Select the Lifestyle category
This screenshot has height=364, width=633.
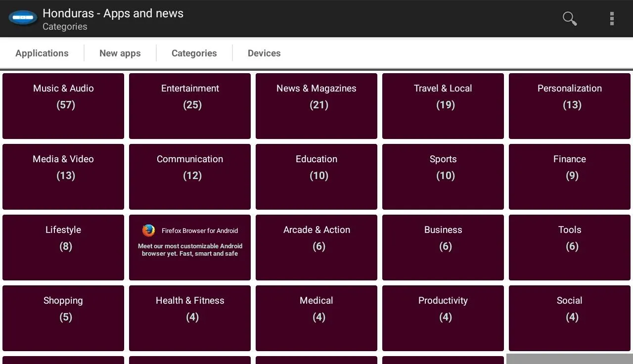pyautogui.click(x=63, y=247)
